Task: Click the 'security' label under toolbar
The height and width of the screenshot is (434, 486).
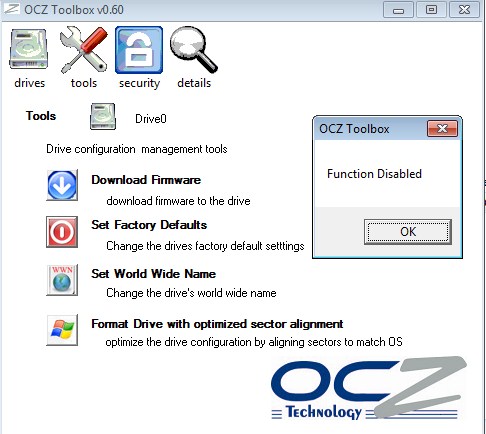Action: tap(139, 83)
